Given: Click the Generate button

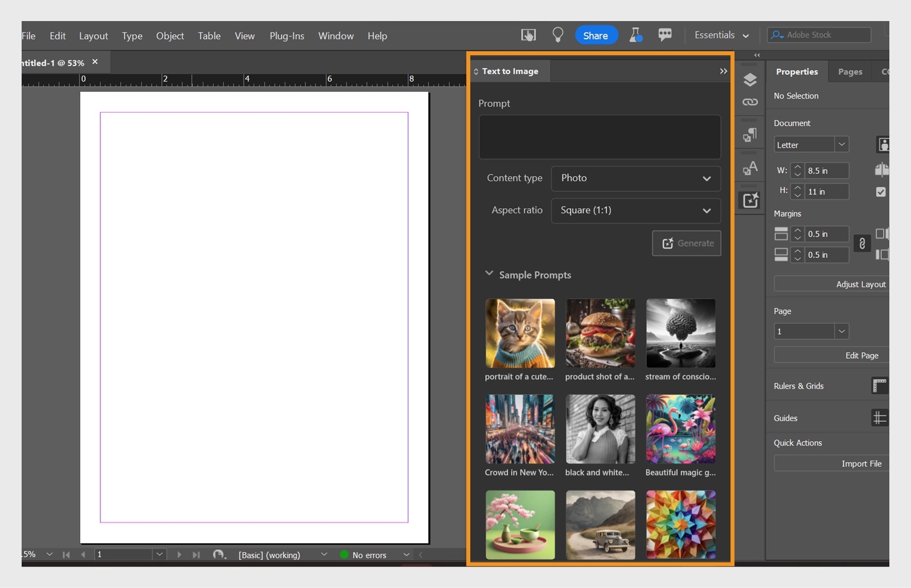Looking at the screenshot, I should (686, 243).
